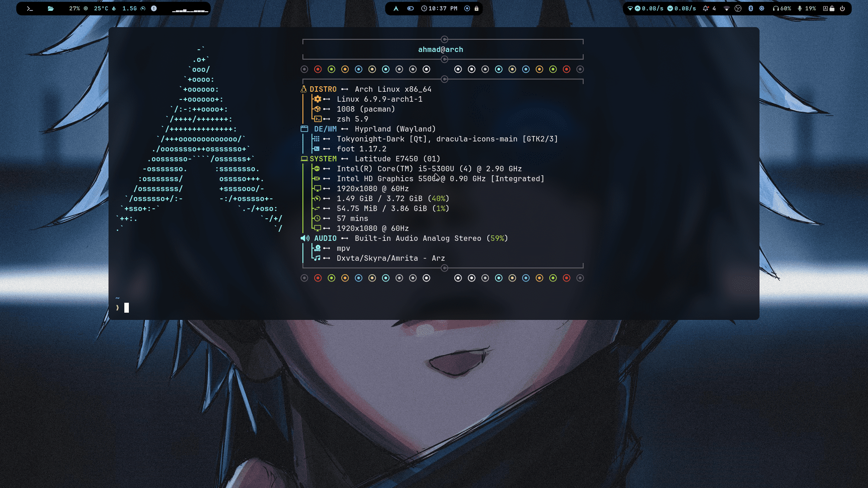Click the Bluetooth icon in system tray
Image resolution: width=868 pixels, height=488 pixels.
click(x=750, y=9)
